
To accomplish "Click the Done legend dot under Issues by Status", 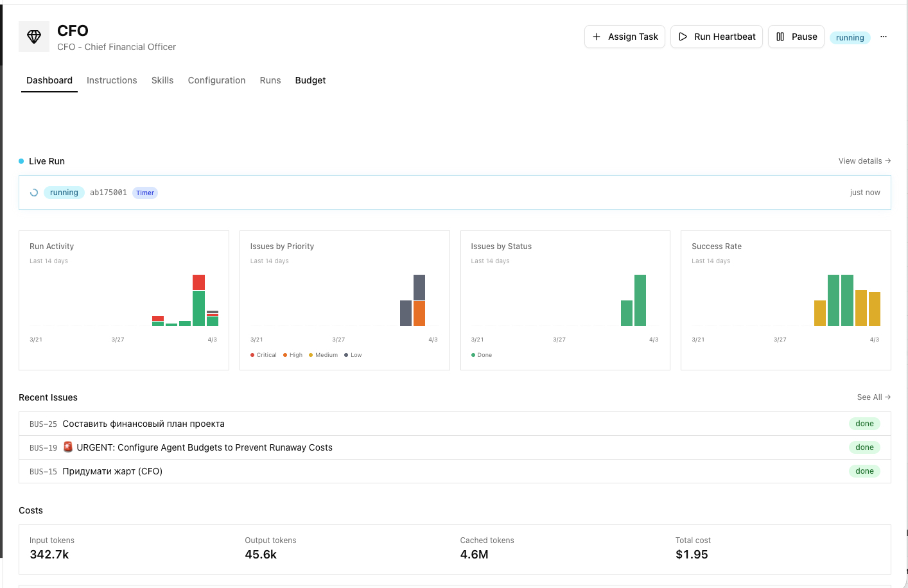I will pyautogui.click(x=472, y=355).
